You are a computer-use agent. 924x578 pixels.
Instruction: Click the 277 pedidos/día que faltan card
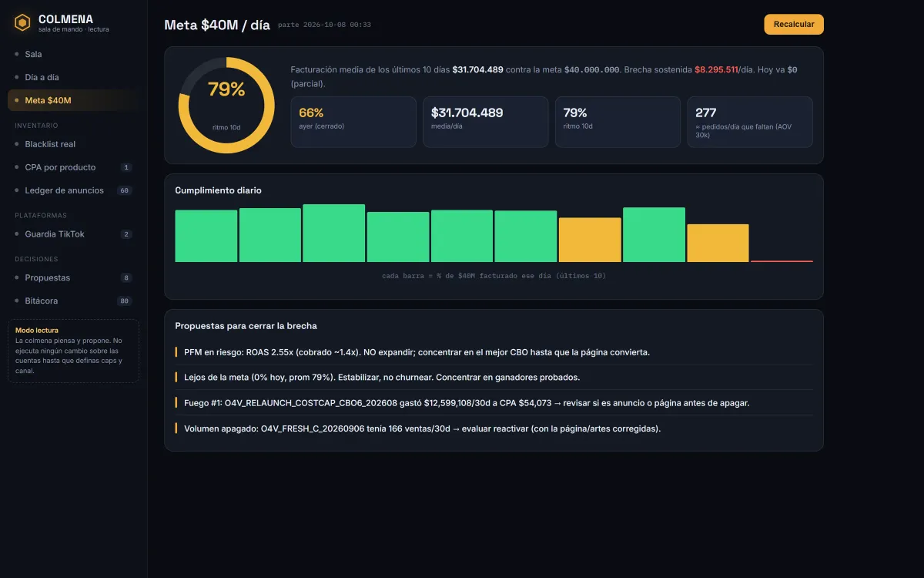coord(750,122)
